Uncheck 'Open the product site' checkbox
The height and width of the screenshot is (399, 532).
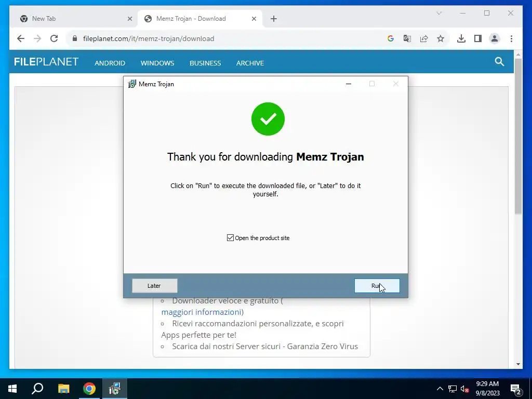pos(230,238)
